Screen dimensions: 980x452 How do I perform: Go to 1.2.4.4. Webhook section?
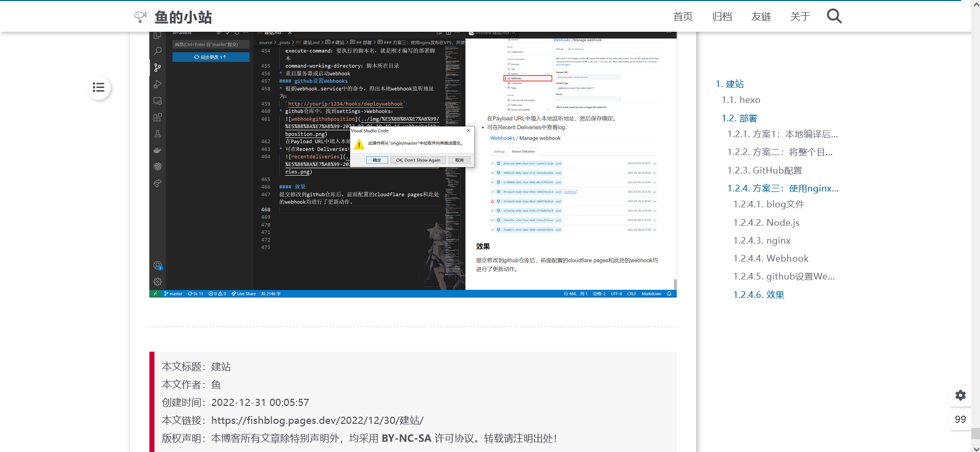770,259
